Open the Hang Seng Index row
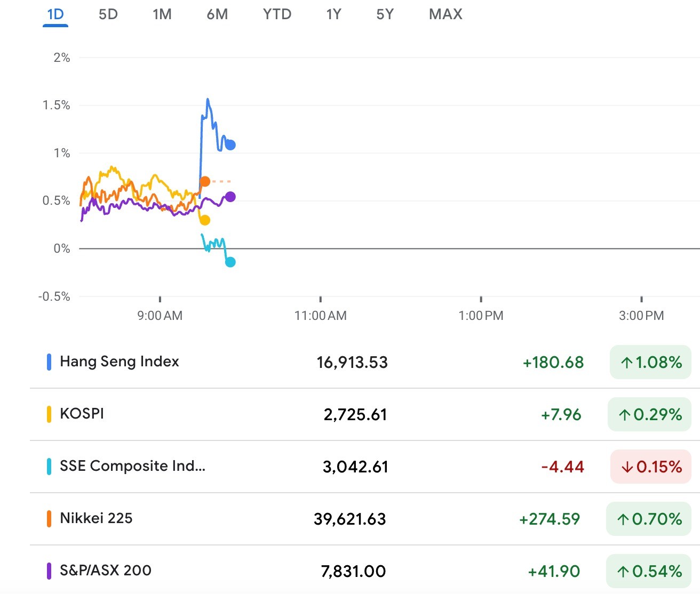700x594 pixels. tap(365, 362)
